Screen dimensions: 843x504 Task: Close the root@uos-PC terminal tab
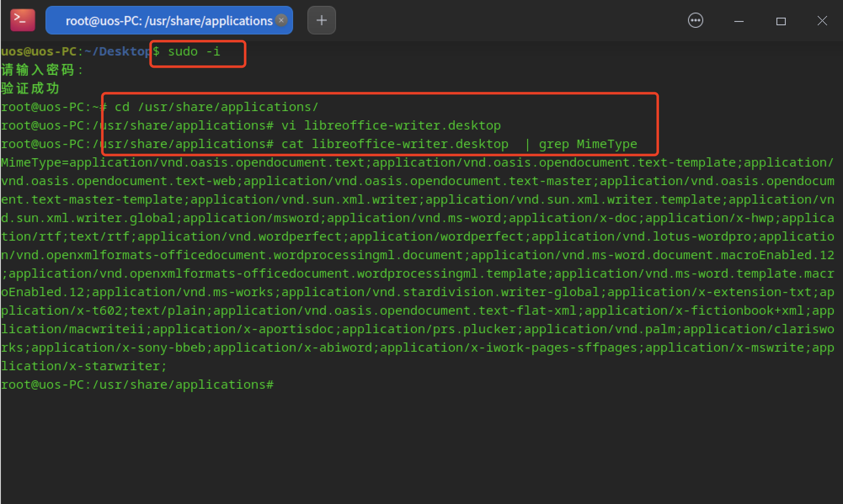(281, 20)
